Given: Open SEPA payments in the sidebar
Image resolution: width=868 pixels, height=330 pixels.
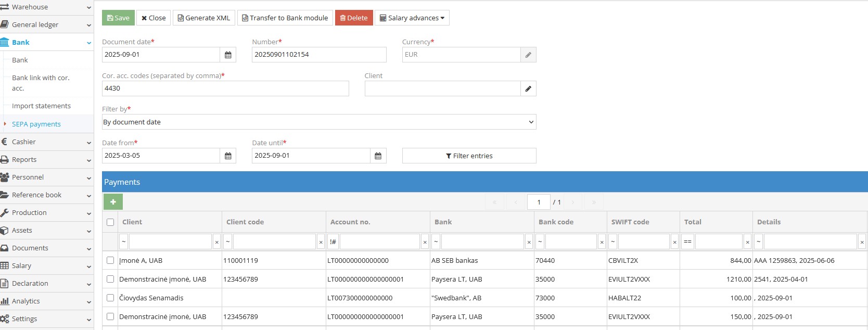Looking at the screenshot, I should point(36,124).
